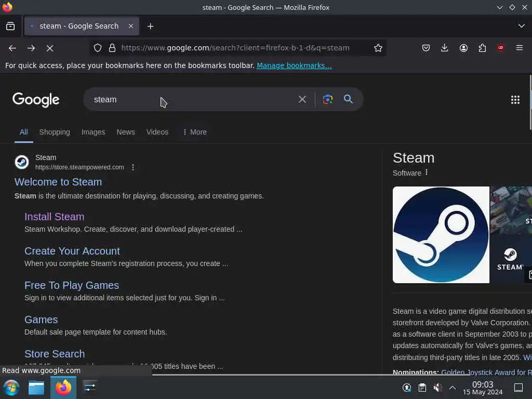Open the tracking protection shield icon
This screenshot has width=532, height=399.
click(98, 48)
